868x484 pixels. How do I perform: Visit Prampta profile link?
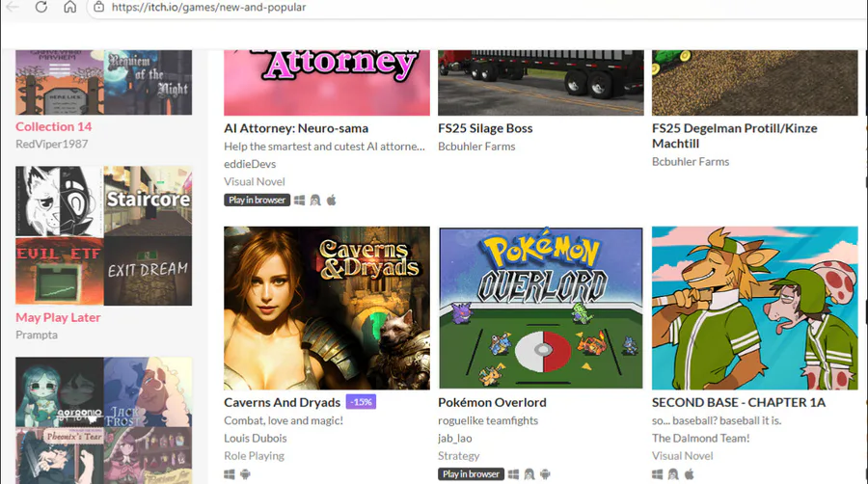pos(37,335)
